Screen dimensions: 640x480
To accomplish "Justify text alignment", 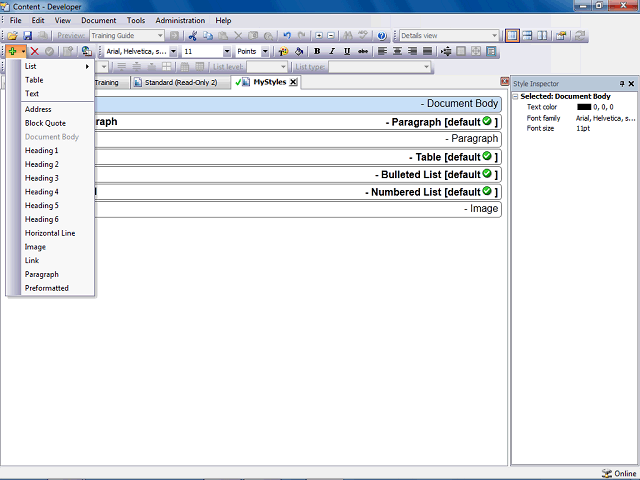I will coord(427,51).
